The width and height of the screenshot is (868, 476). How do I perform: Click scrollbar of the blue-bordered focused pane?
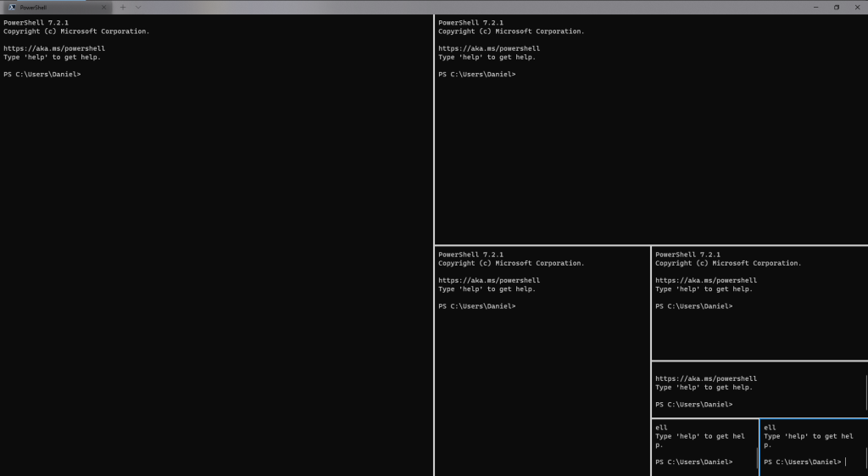tap(865, 457)
